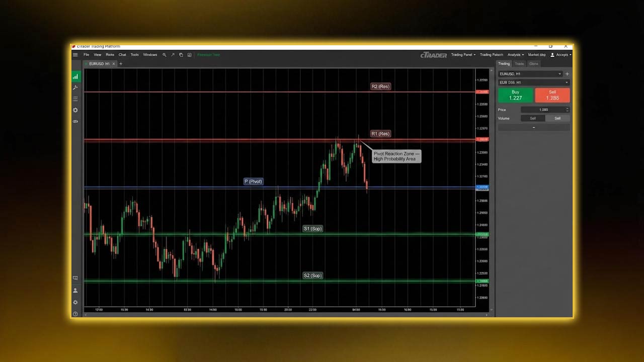644x362 pixels.
Task: Open the hamburger menu in the top bar
Action: [x=75, y=55]
